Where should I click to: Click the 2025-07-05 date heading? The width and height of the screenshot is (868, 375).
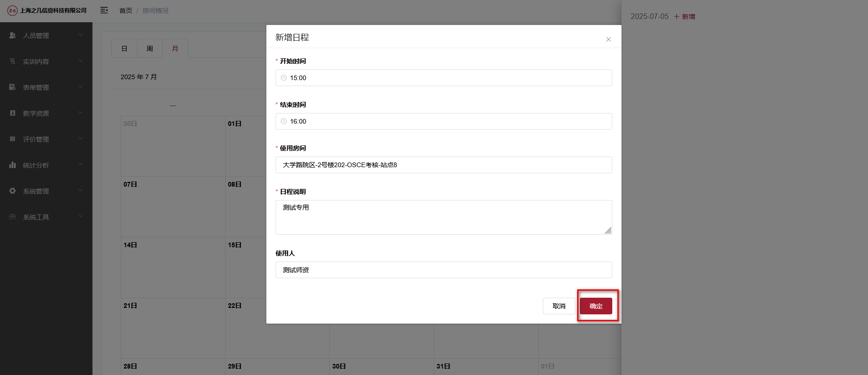click(650, 17)
